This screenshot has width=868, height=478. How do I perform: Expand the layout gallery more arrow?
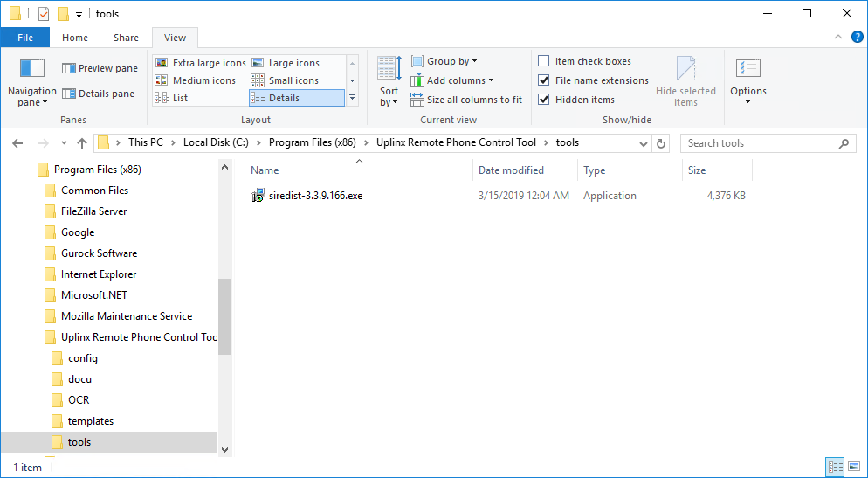coord(352,98)
